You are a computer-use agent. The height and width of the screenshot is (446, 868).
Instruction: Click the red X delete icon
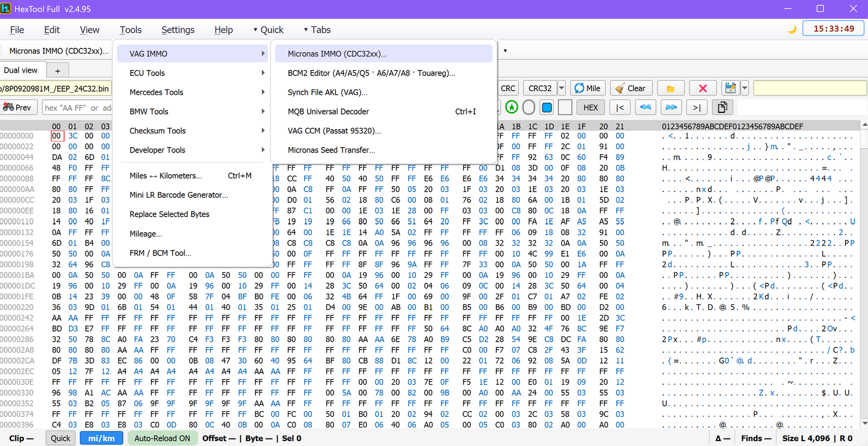click(x=703, y=88)
